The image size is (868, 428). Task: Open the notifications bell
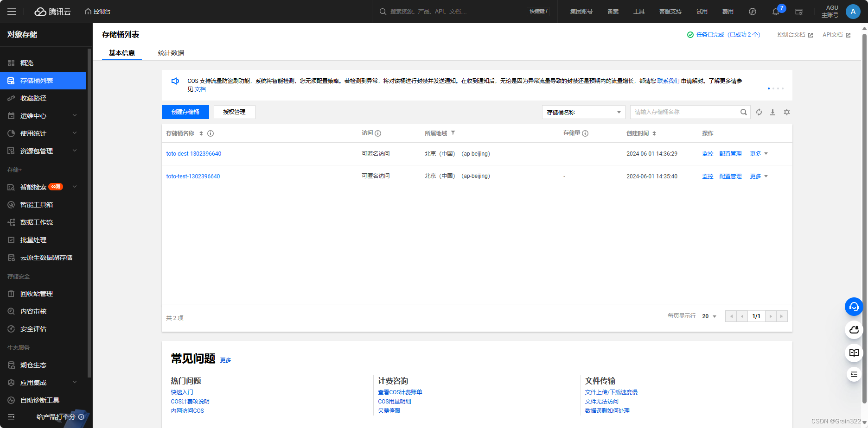[776, 12]
